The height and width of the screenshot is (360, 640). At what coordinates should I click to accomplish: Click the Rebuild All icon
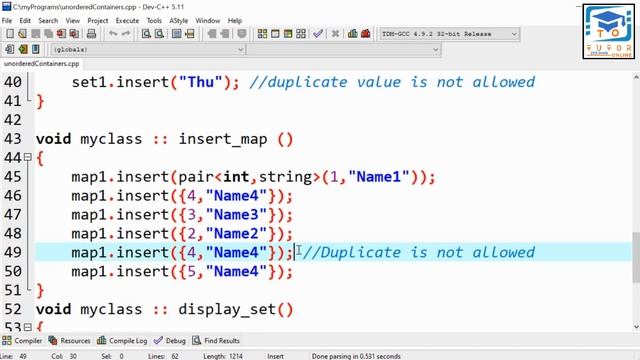click(301, 34)
